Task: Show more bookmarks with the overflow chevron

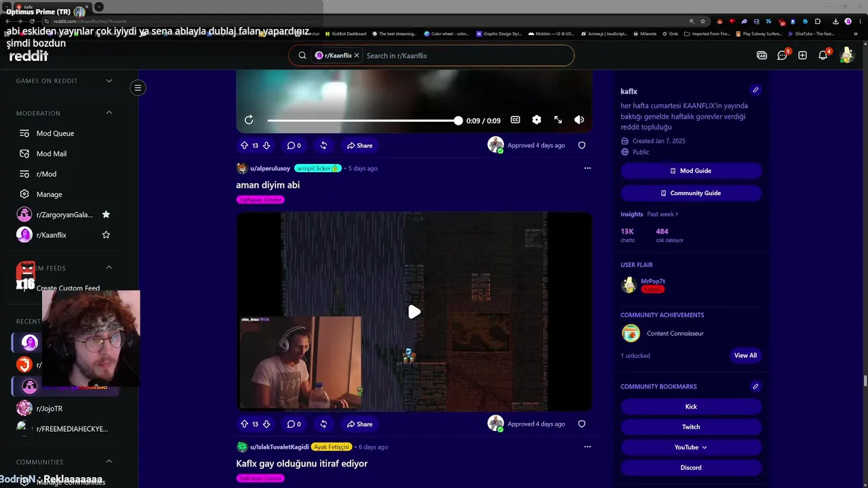Action: (x=856, y=34)
